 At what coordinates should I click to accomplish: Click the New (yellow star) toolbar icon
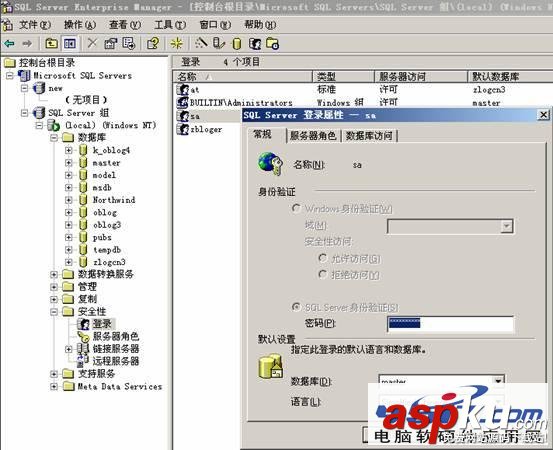[x=176, y=43]
